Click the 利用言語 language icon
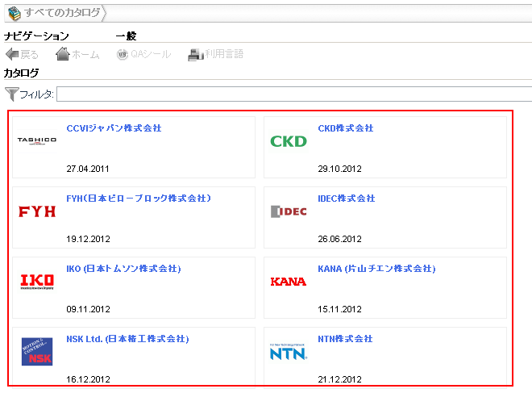The image size is (532, 393). click(x=195, y=54)
